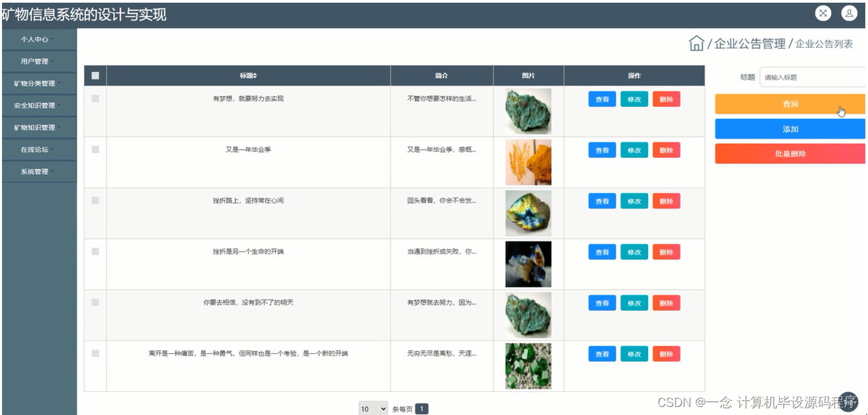Click the green mineral thumbnail in the last row
The width and height of the screenshot is (868, 415).
coord(528,365)
